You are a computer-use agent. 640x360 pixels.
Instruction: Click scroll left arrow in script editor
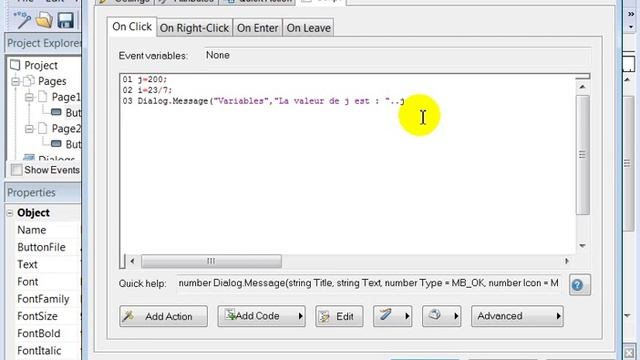(132, 261)
